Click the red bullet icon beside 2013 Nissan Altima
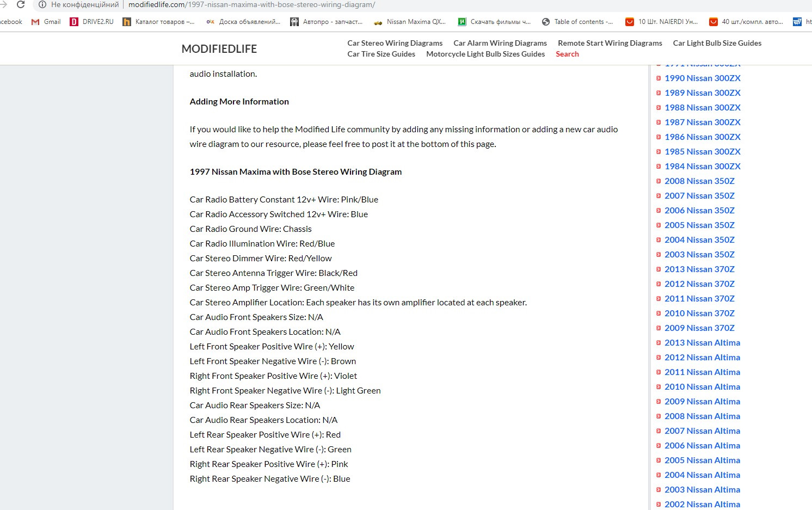 click(x=659, y=343)
